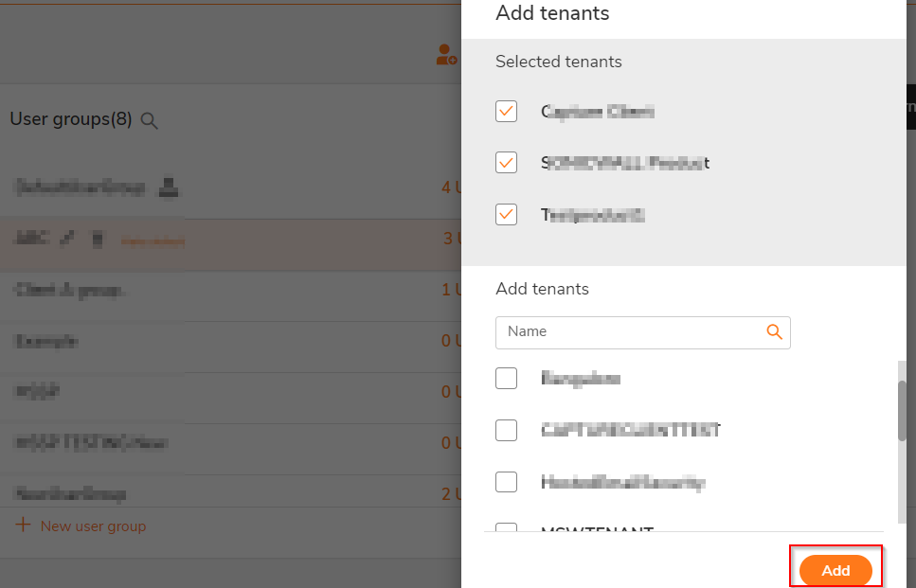Click the pencil edit icon in highlighted group
This screenshot has height=588, width=916.
66,239
